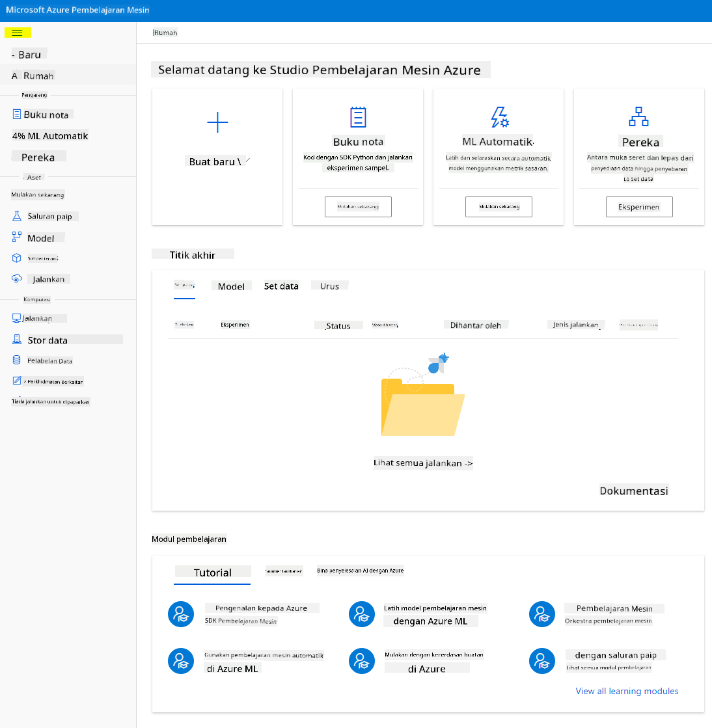Click the dengan saluran paip tutorial icon

[542, 661]
